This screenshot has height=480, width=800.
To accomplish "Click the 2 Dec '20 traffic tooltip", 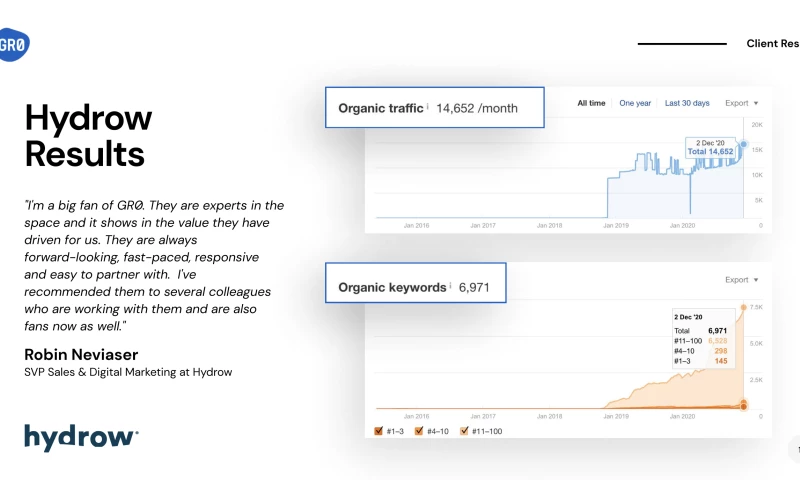I will (710, 147).
